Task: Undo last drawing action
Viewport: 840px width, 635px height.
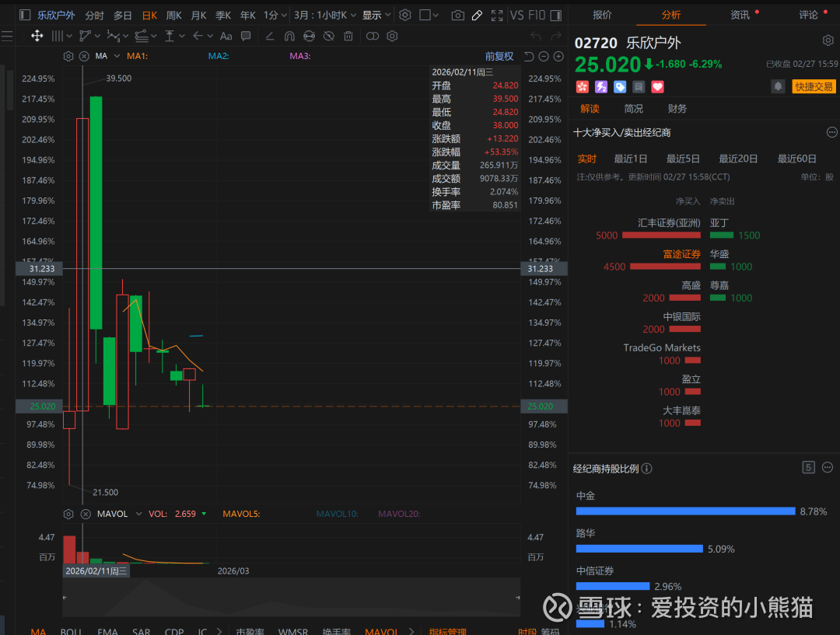Action: tap(536, 36)
